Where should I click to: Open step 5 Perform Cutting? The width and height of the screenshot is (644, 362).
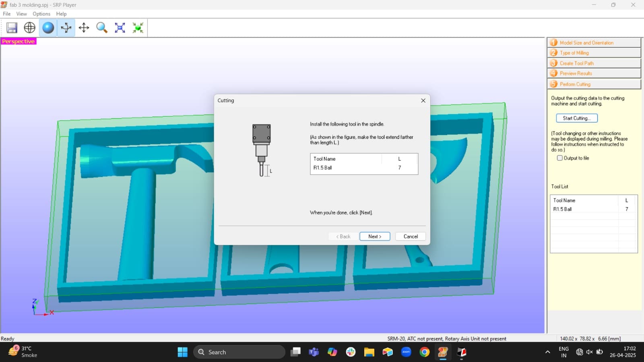tap(594, 84)
